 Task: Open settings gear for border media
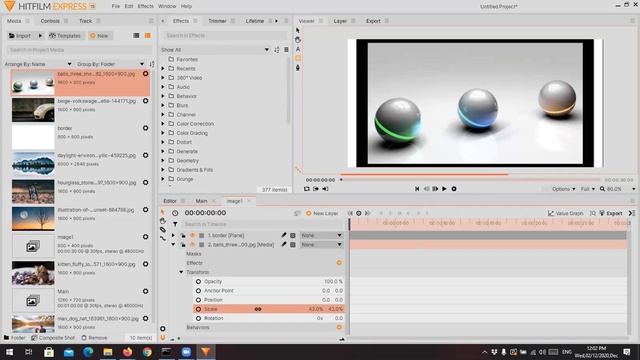point(145,128)
